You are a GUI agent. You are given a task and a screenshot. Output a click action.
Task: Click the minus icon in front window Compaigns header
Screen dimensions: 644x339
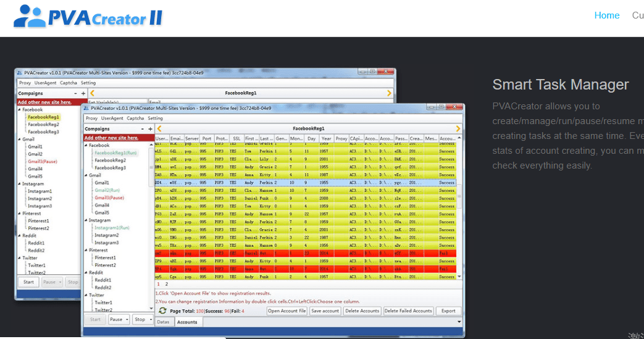pyautogui.click(x=143, y=129)
